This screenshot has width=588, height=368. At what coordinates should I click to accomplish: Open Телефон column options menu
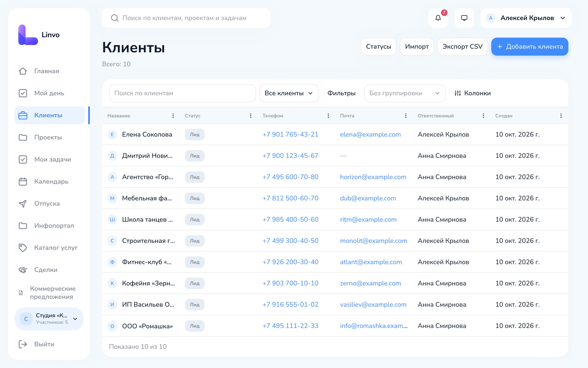(328, 116)
